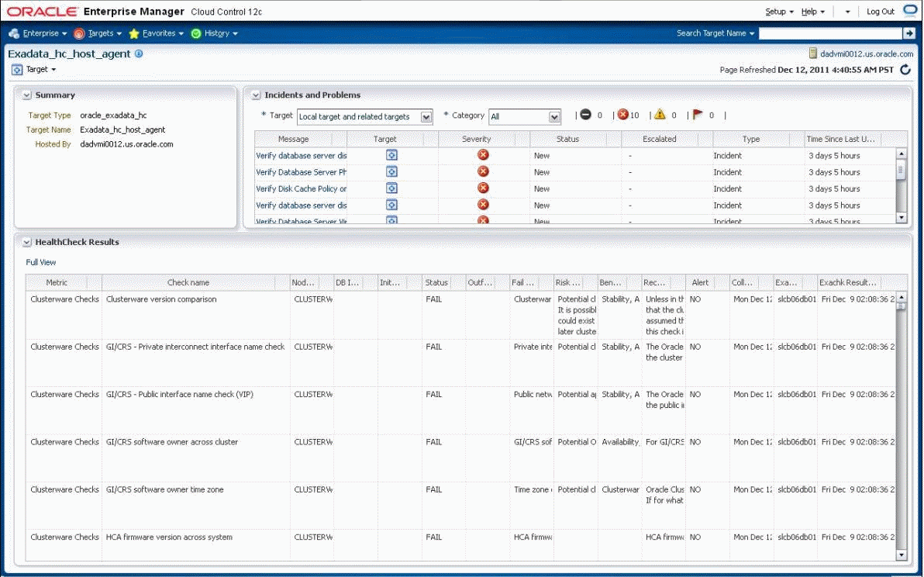Click the critical severity count icon showing 10
This screenshot has width=924, height=577.
pos(623,115)
